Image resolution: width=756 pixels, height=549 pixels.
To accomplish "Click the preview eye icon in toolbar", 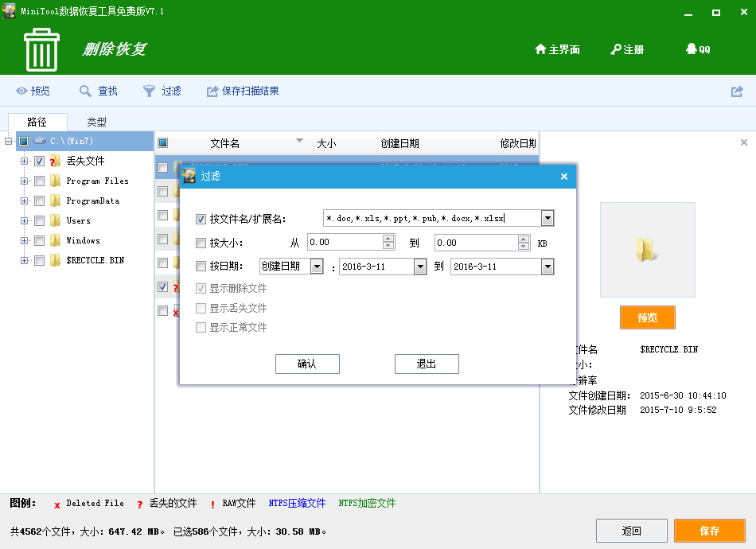I will [21, 91].
